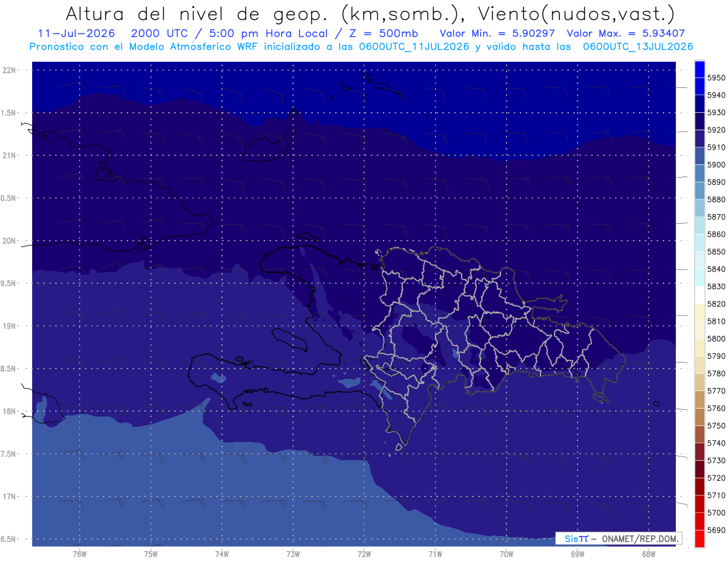
Task: Click the '5710' color scale label
Action: [716, 495]
